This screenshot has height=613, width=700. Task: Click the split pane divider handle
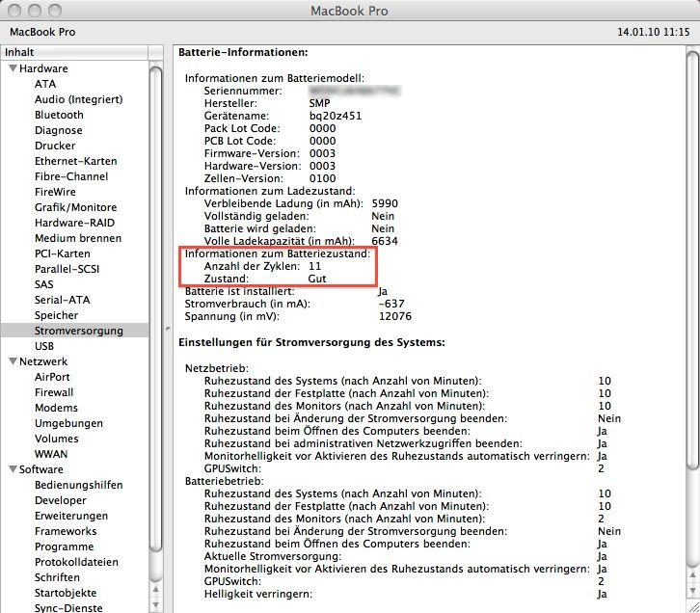(x=168, y=329)
